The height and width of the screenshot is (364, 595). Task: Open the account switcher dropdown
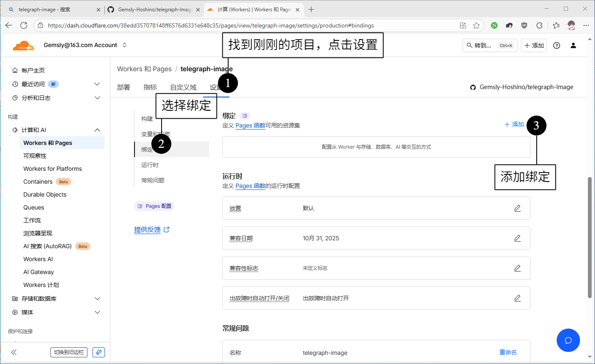[x=124, y=45]
